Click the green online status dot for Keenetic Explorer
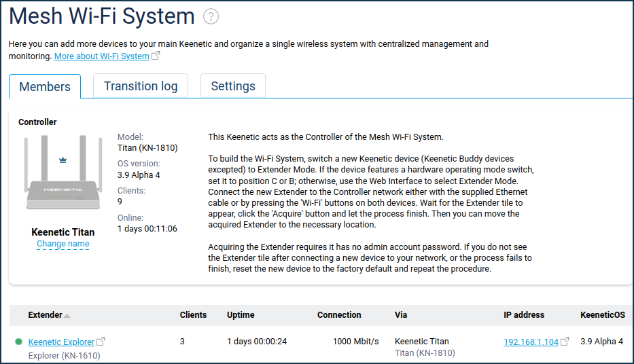The image size is (634, 364). click(x=18, y=342)
